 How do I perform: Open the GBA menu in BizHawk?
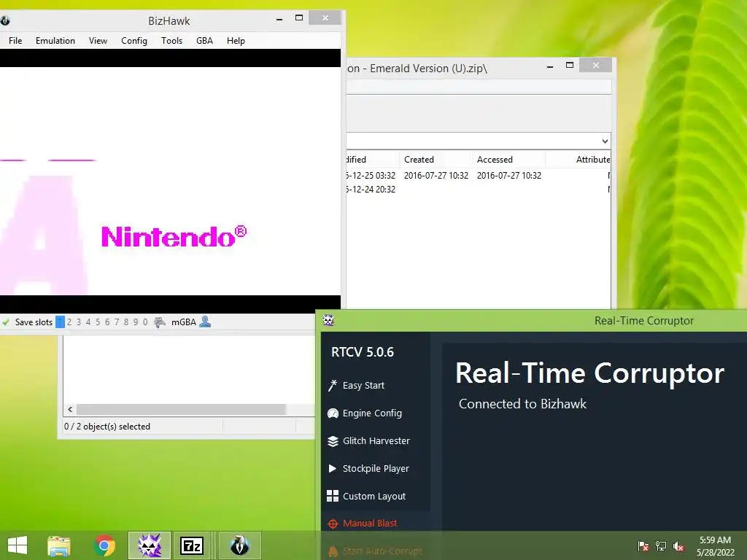click(x=204, y=41)
